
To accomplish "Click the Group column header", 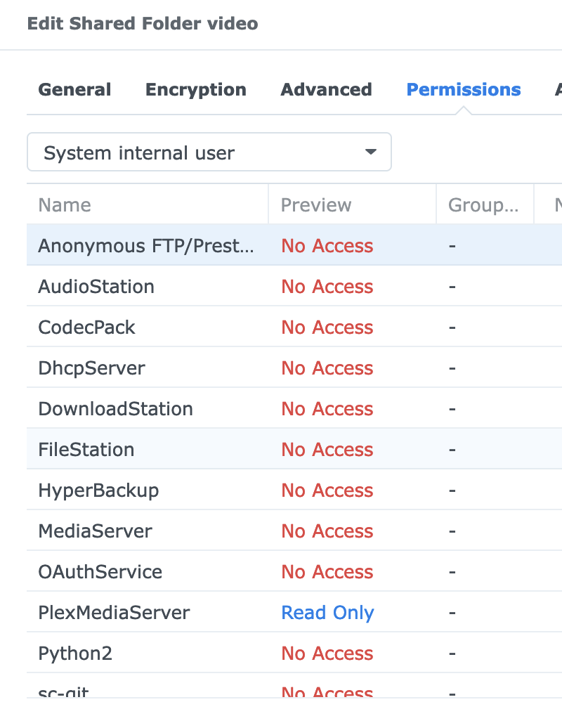I will pos(483,204).
